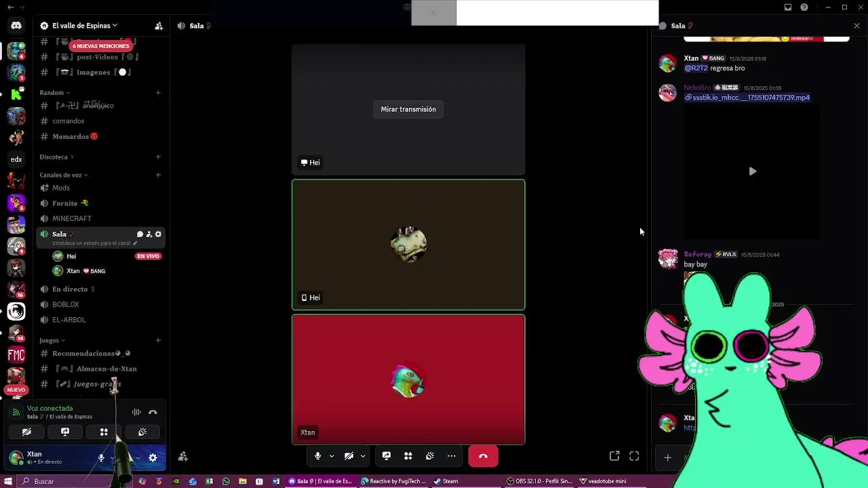Open Excel from taskbar
This screenshot has width=868, height=488.
[209, 481]
